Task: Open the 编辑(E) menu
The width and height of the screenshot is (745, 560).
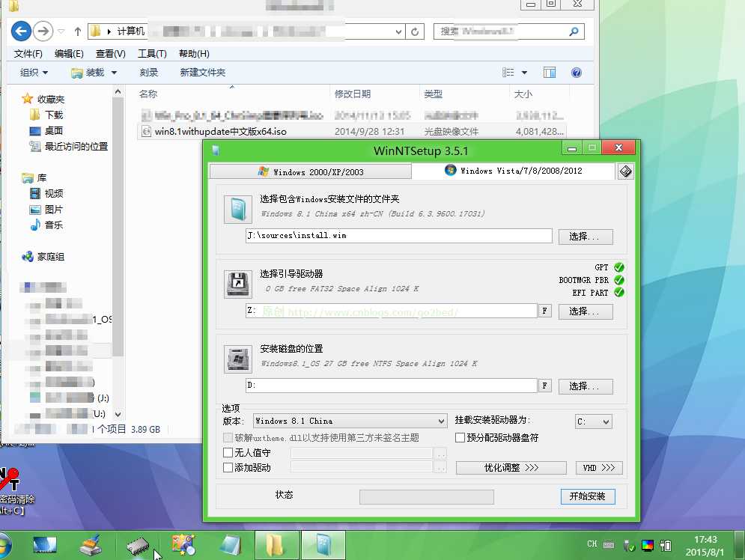Action: pos(69,54)
